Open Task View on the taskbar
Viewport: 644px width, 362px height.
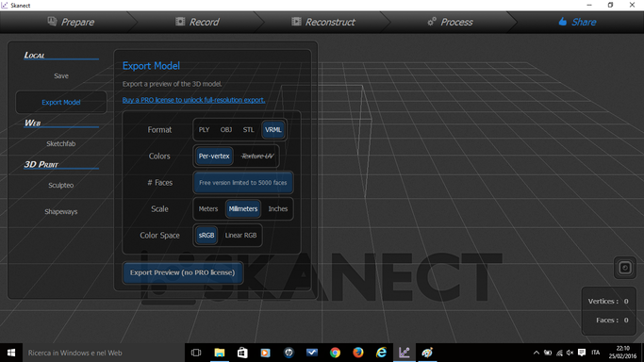click(196, 353)
